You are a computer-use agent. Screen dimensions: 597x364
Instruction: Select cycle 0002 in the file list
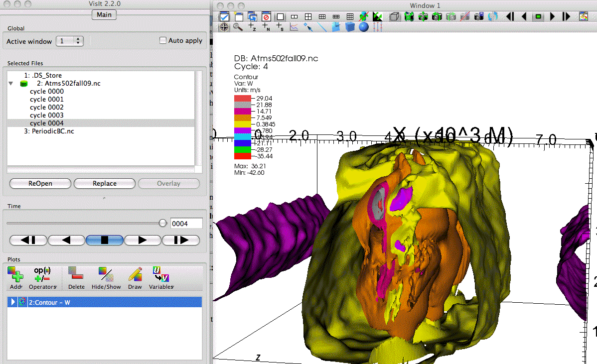tap(47, 107)
